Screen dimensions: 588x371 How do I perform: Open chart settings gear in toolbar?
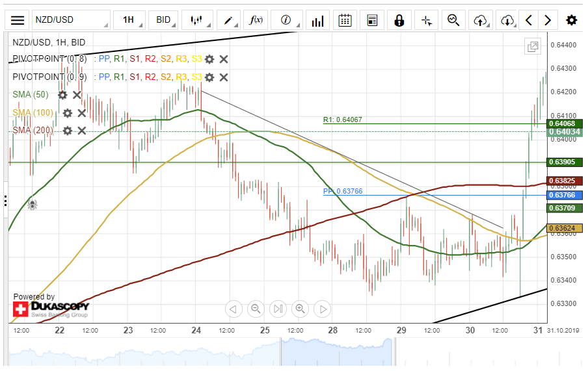(571, 20)
